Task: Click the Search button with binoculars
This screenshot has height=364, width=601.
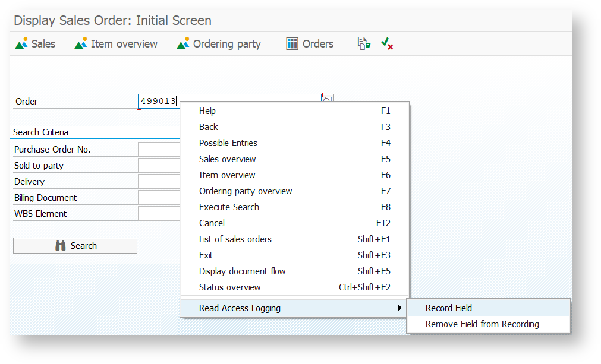Action: click(x=75, y=246)
